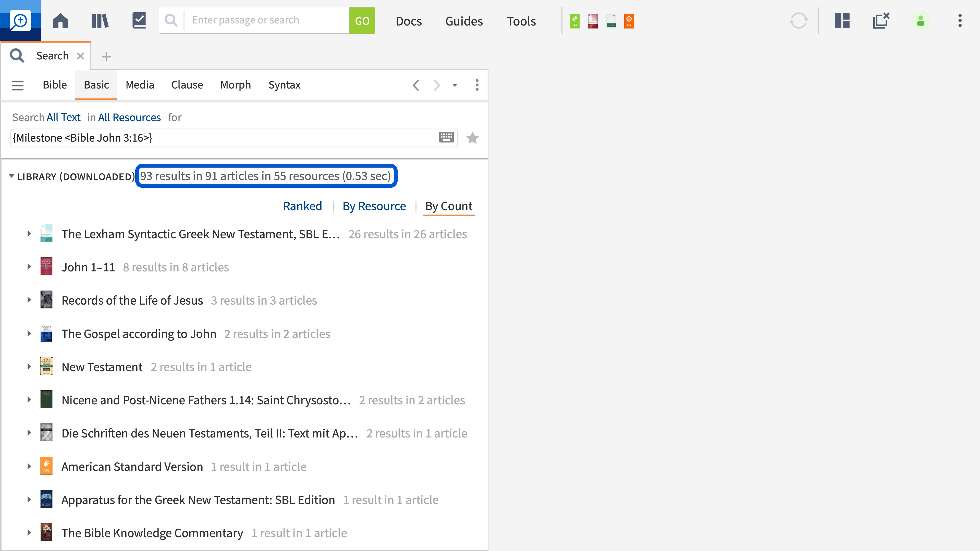The image size is (980, 551).
Task: Open the Library books icon
Action: tap(100, 20)
